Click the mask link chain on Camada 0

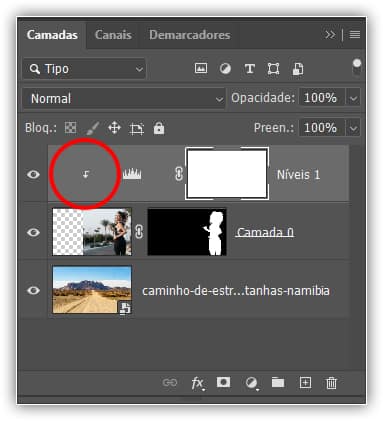pos(139,232)
